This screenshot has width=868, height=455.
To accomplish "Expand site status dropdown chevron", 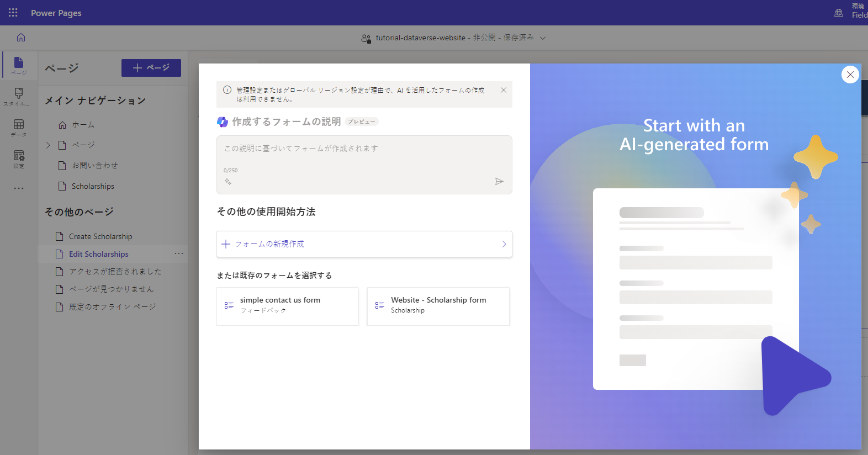I will point(543,38).
